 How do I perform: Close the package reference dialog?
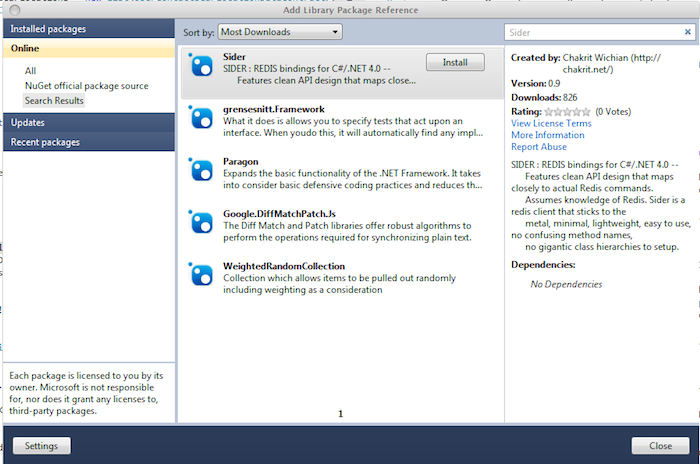660,446
